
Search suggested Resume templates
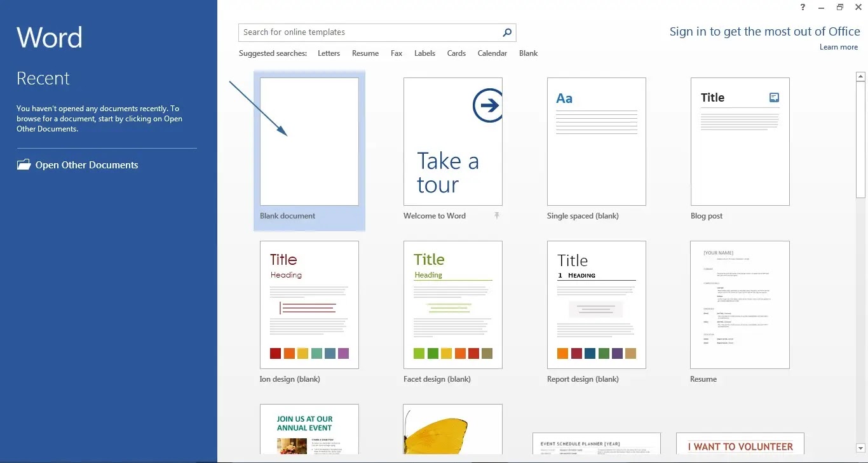click(365, 53)
